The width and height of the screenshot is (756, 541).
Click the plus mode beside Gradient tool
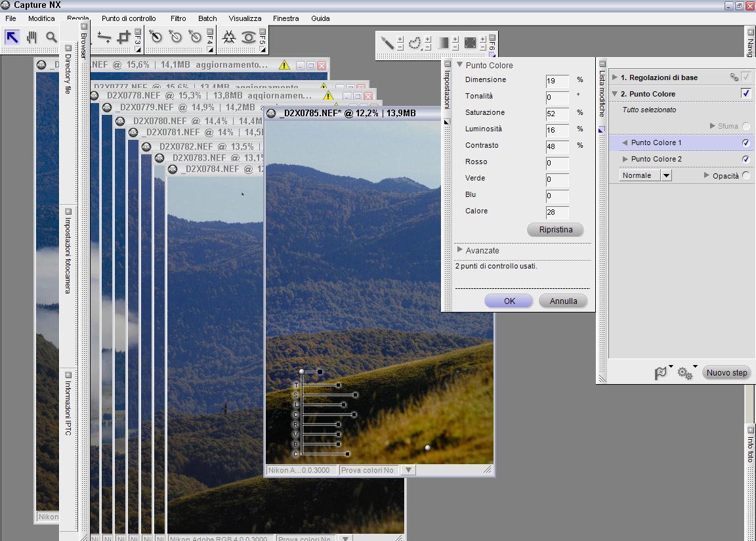(455, 39)
